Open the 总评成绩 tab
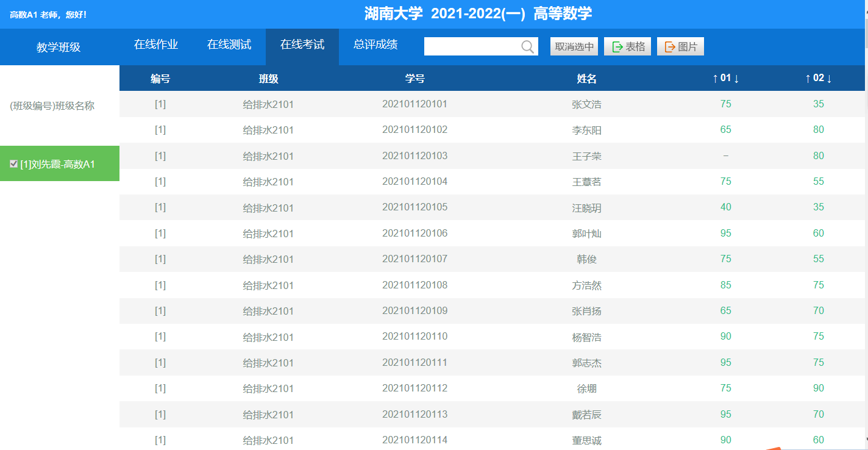The image size is (868, 450). click(x=375, y=45)
